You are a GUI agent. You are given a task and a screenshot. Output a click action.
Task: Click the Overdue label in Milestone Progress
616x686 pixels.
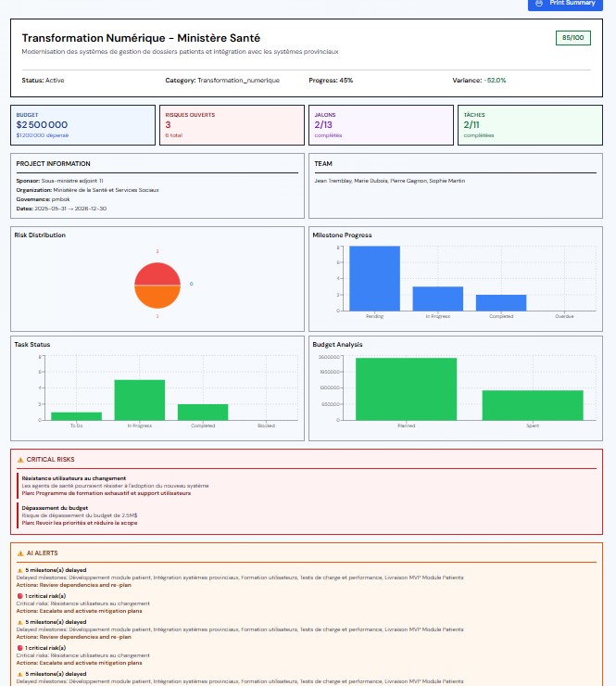tap(564, 316)
